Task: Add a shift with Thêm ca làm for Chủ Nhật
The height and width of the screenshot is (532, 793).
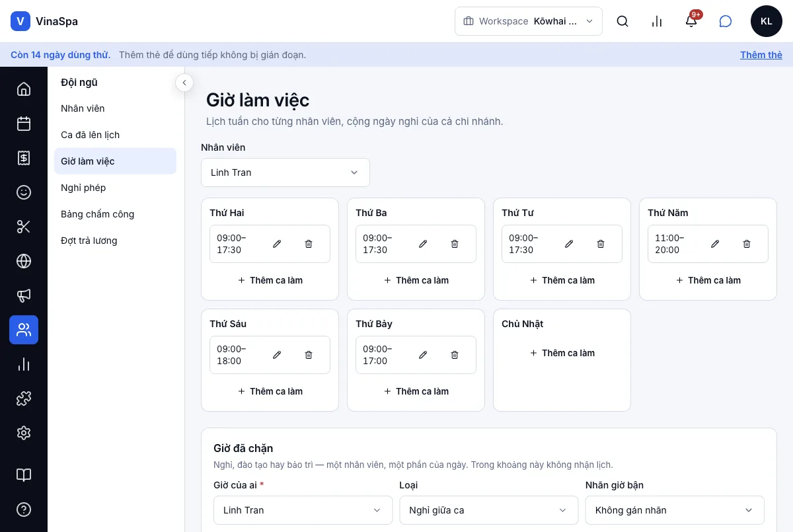Action: [x=562, y=353]
